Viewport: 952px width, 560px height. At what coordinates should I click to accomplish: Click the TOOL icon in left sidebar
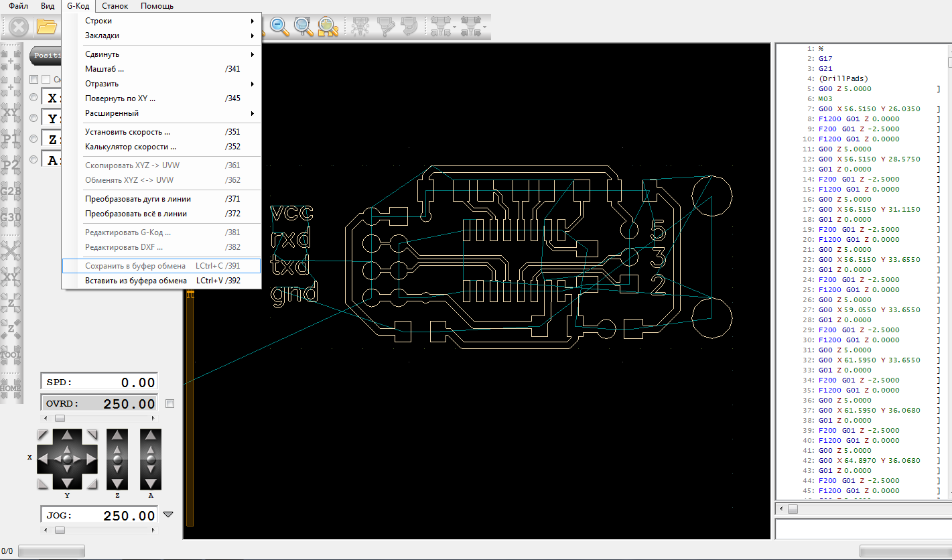pyautogui.click(x=11, y=354)
